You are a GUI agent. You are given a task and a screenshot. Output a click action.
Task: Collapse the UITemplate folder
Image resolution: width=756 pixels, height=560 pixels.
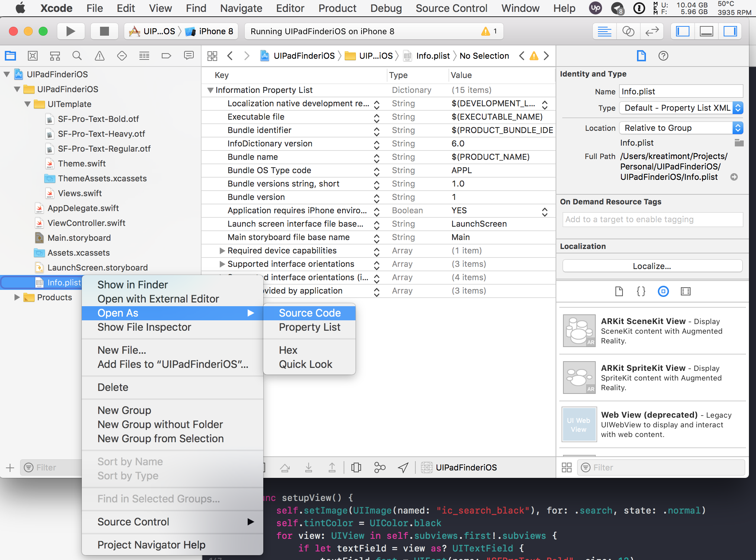point(28,104)
